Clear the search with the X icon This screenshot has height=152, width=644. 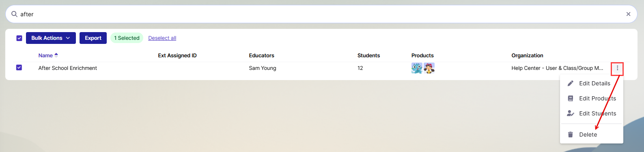pyautogui.click(x=628, y=14)
